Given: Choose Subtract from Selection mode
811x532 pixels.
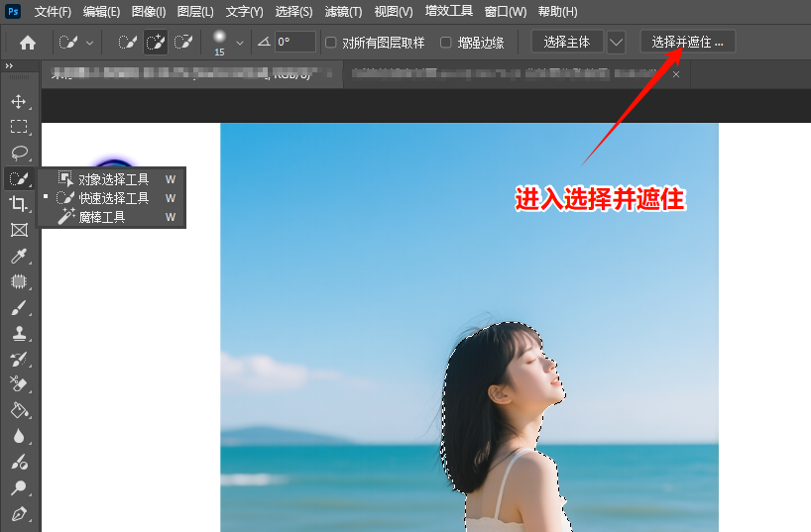Looking at the screenshot, I should pos(183,42).
